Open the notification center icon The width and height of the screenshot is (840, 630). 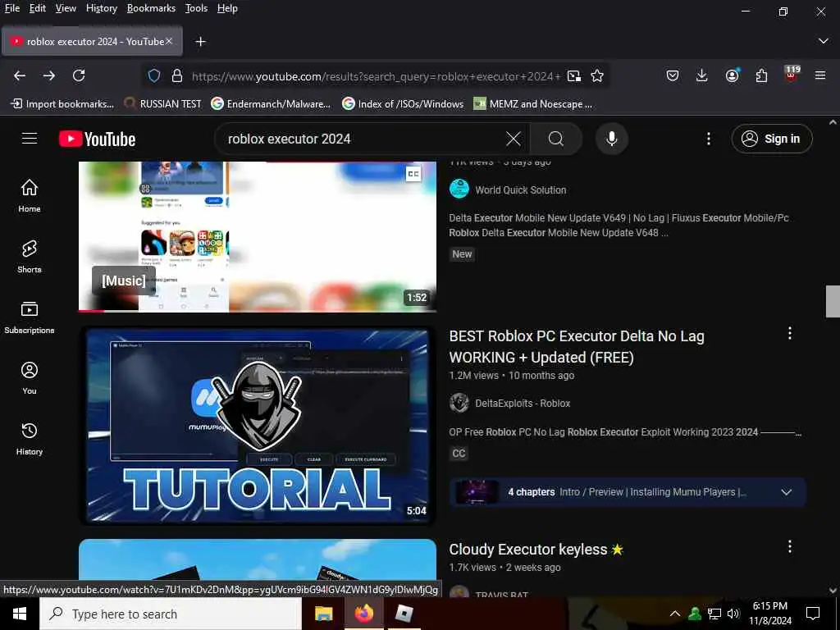[x=813, y=614]
